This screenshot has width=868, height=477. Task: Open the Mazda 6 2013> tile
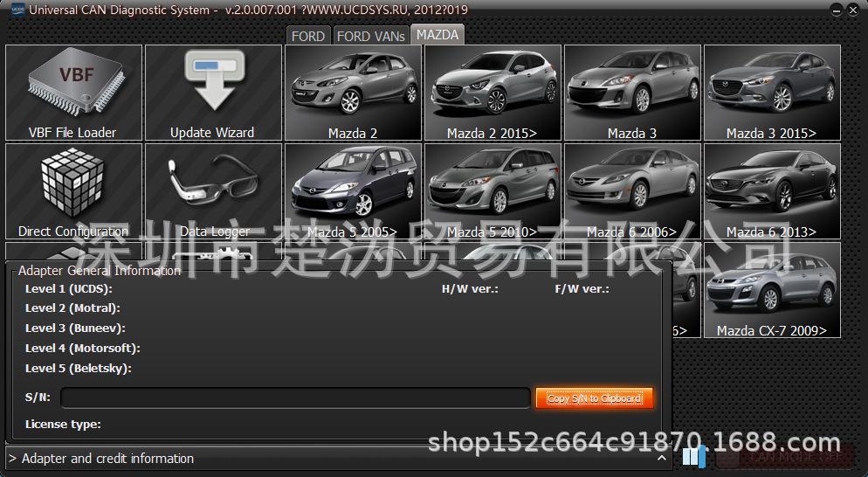coord(772,191)
